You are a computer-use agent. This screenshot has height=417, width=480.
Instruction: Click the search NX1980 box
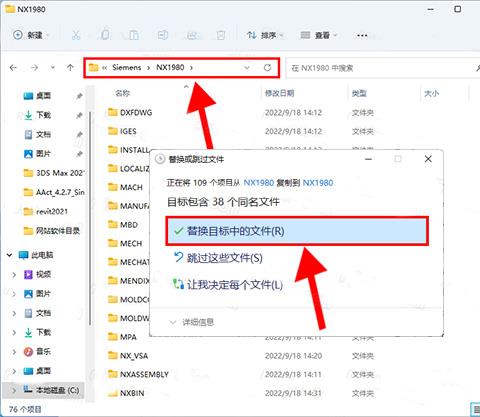[383, 68]
